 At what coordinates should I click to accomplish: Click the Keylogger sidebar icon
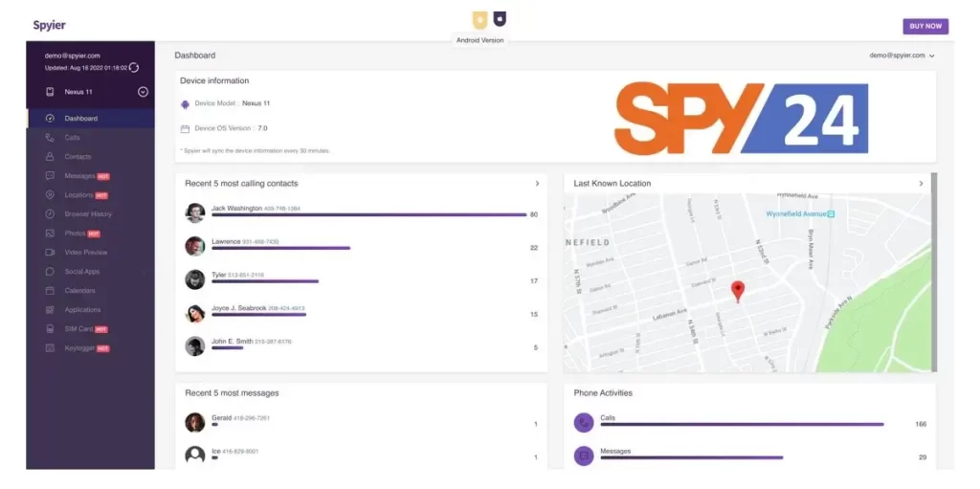[x=50, y=348]
